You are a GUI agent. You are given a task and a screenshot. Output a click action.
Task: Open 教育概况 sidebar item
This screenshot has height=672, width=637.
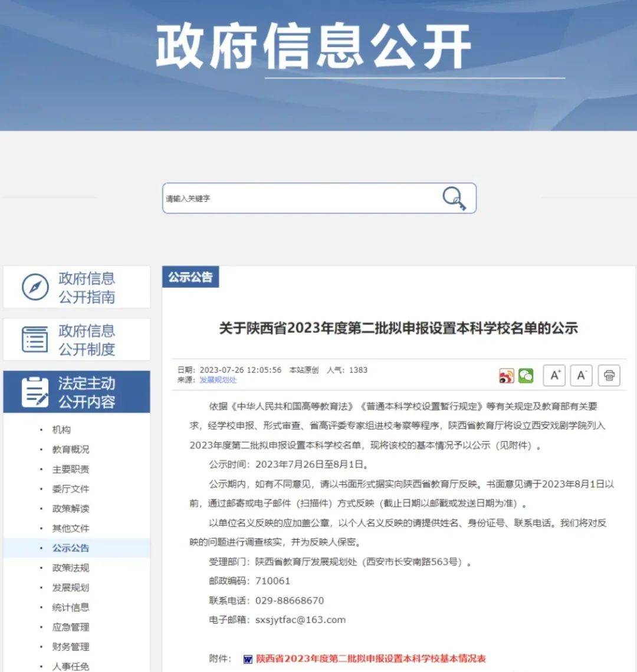[x=71, y=449]
